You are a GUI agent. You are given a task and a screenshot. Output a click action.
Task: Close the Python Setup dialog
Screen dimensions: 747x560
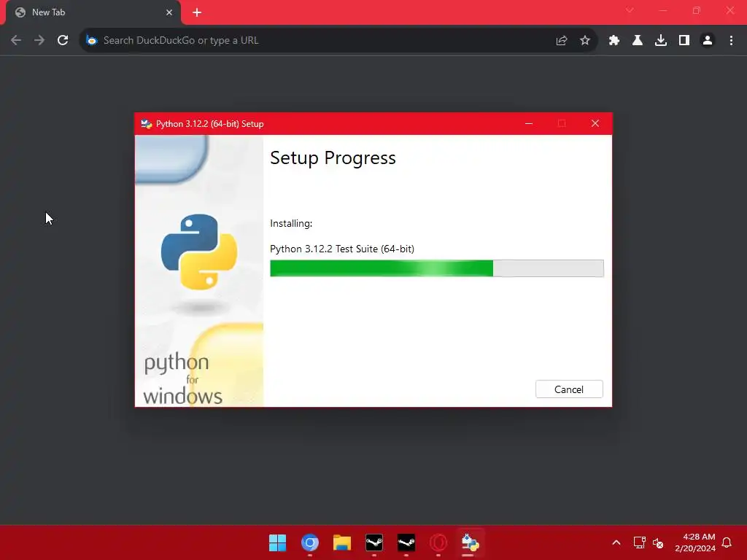595,123
